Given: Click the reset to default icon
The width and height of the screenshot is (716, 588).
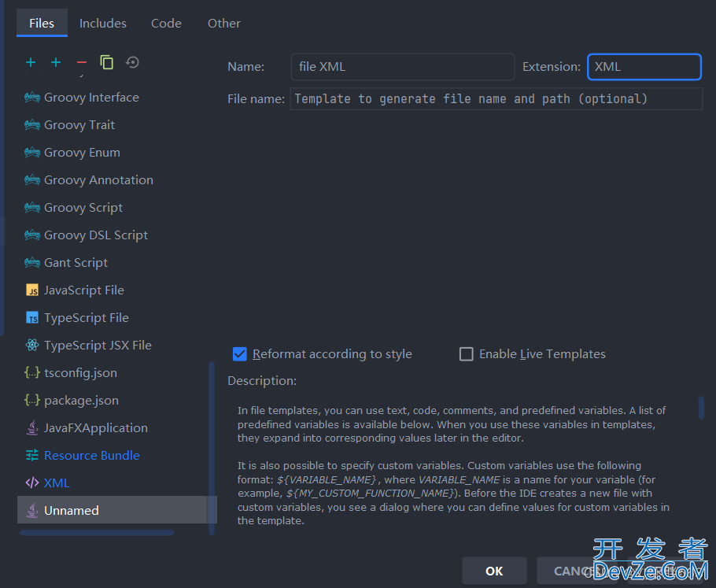Looking at the screenshot, I should click(132, 62).
